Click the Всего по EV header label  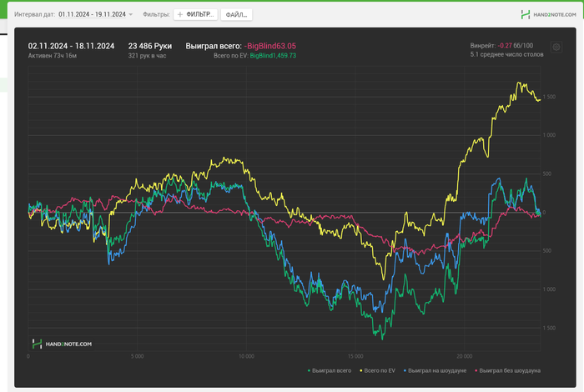tap(230, 56)
